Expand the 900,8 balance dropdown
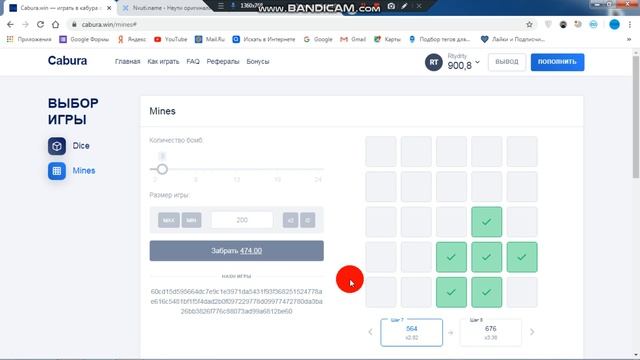Image resolution: width=640 pixels, height=360 pixels. [478, 62]
